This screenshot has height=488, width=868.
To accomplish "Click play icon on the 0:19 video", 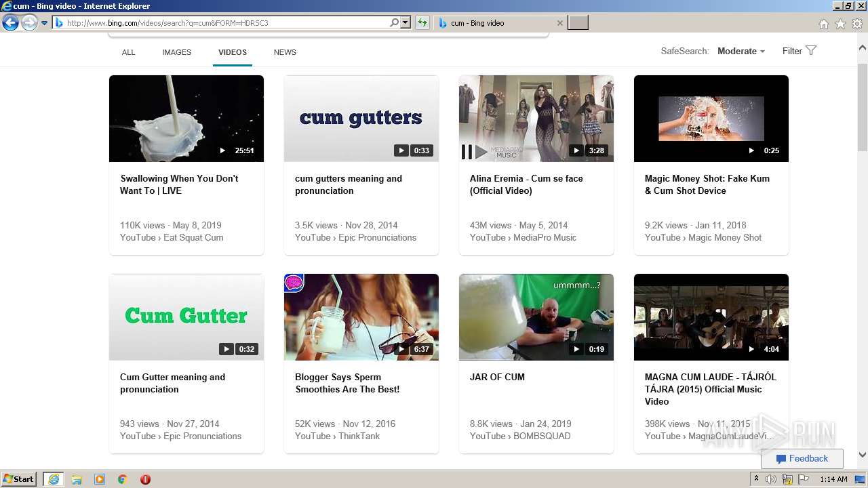I will pyautogui.click(x=576, y=349).
